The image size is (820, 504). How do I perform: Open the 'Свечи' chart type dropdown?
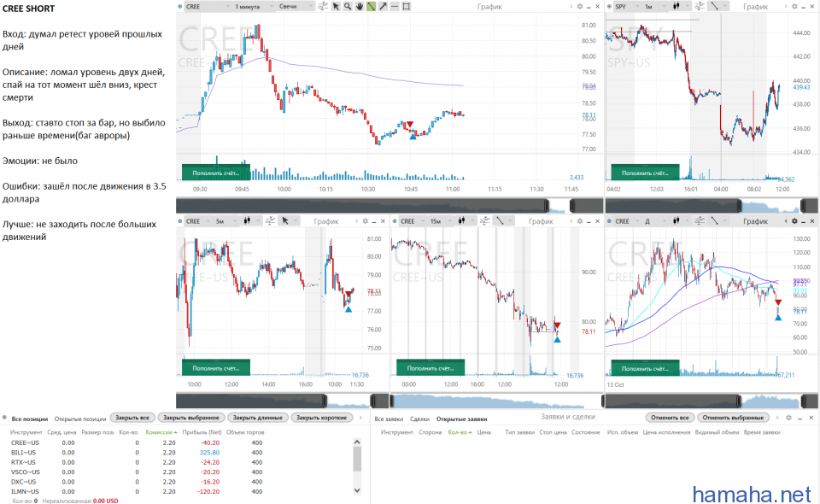pyautogui.click(x=296, y=6)
